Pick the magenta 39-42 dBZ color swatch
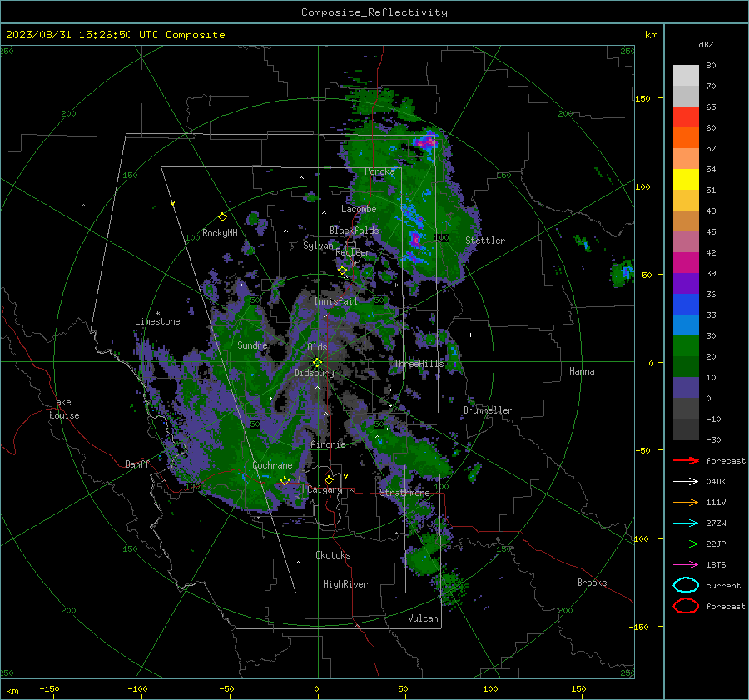 point(686,263)
